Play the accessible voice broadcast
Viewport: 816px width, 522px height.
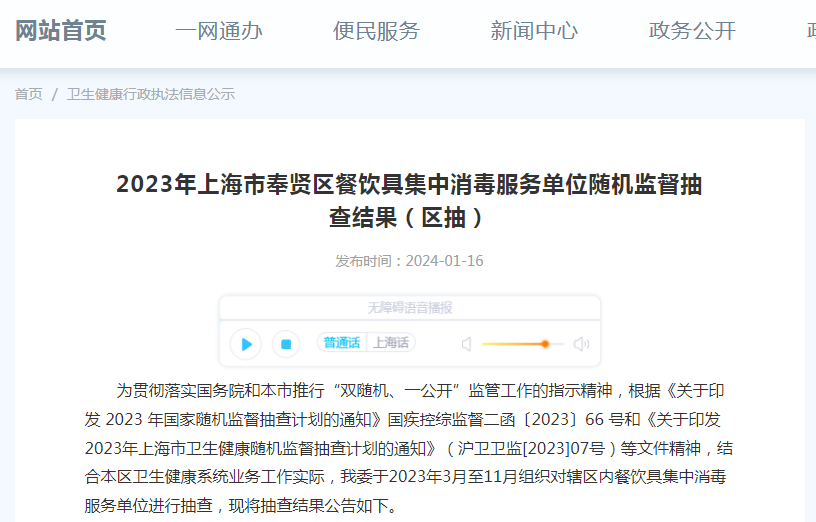(x=245, y=344)
